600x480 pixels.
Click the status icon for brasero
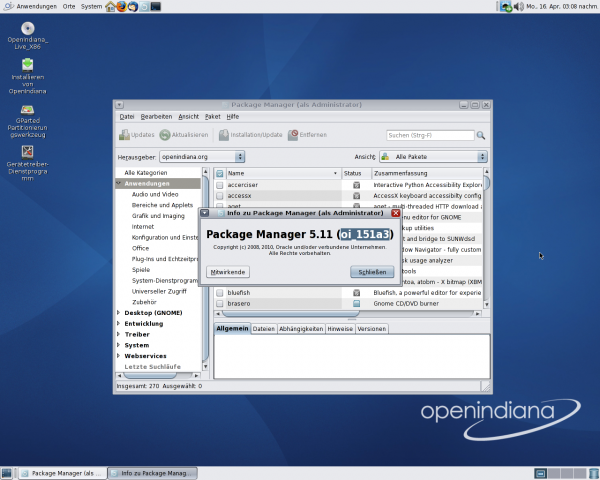(356, 304)
